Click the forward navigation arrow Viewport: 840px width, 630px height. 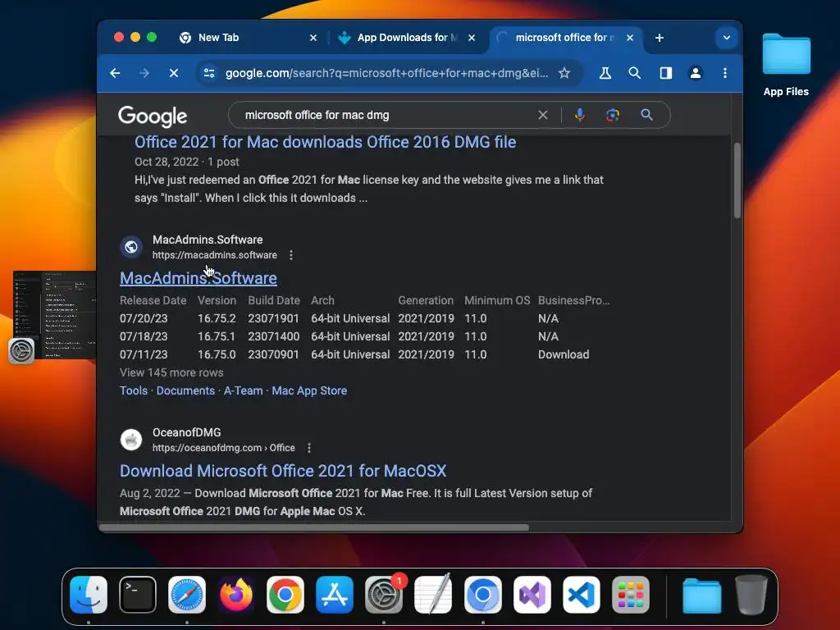point(144,73)
